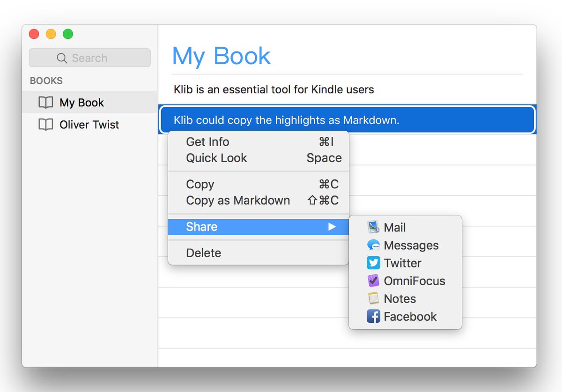Click the Messages speech bubble icon
This screenshot has height=392, width=562.
[374, 245]
